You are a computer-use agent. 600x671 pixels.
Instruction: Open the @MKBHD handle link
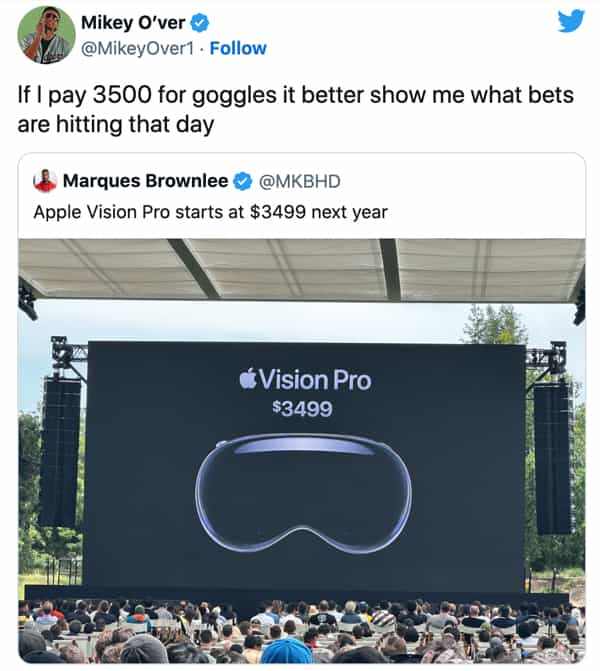(x=300, y=181)
